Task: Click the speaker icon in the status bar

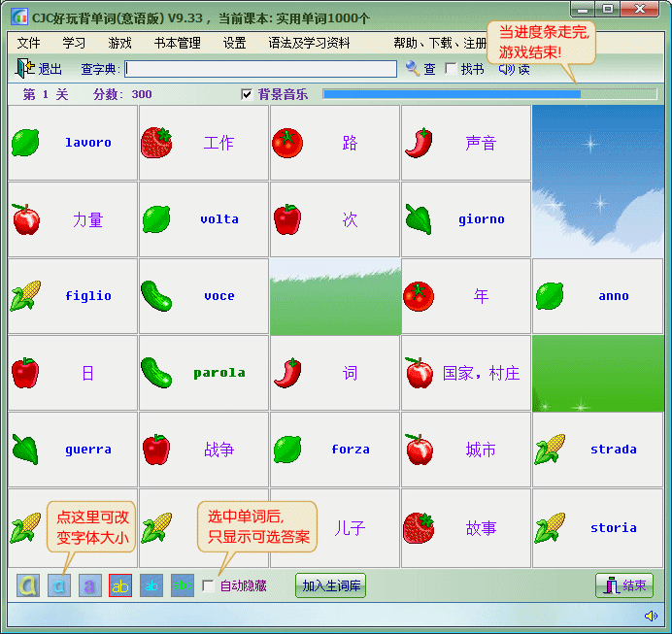Action: (650, 616)
